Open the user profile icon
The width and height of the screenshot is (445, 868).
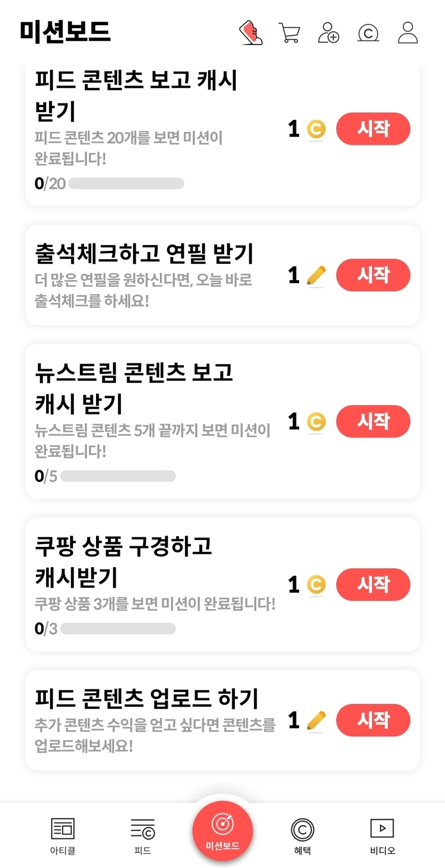point(407,33)
